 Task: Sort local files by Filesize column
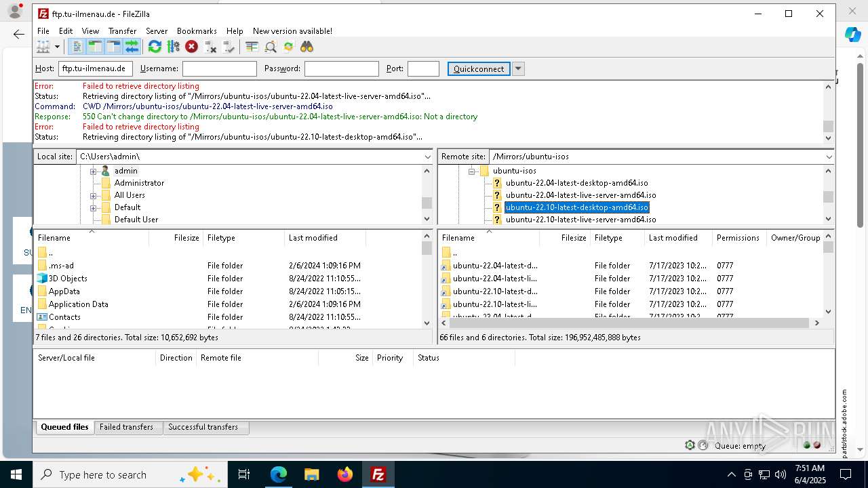click(x=176, y=238)
